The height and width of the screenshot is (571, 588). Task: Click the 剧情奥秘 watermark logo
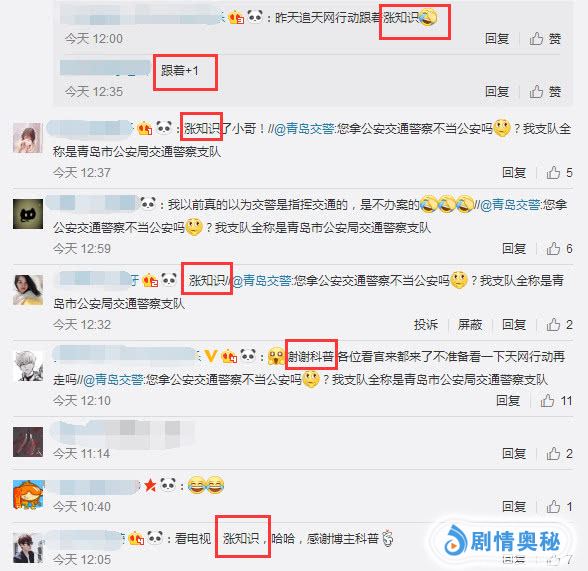click(x=502, y=541)
